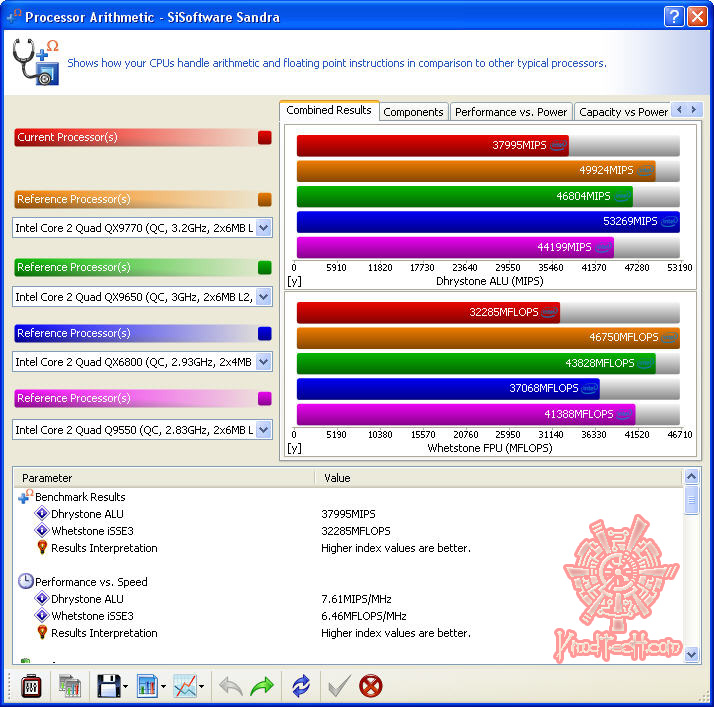Click the diamond icon beside 6.46MFLOPS/MHz row
Viewport: 714px width, 707px height.
(42, 615)
